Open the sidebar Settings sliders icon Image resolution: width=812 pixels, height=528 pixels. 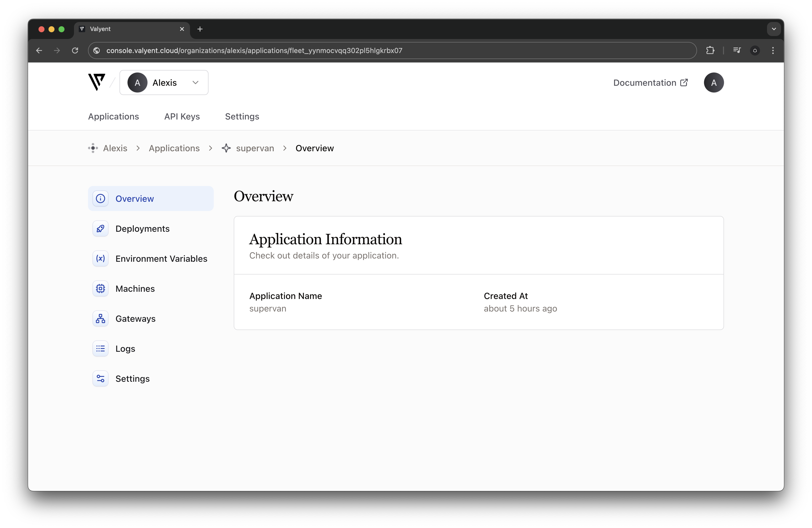point(100,378)
